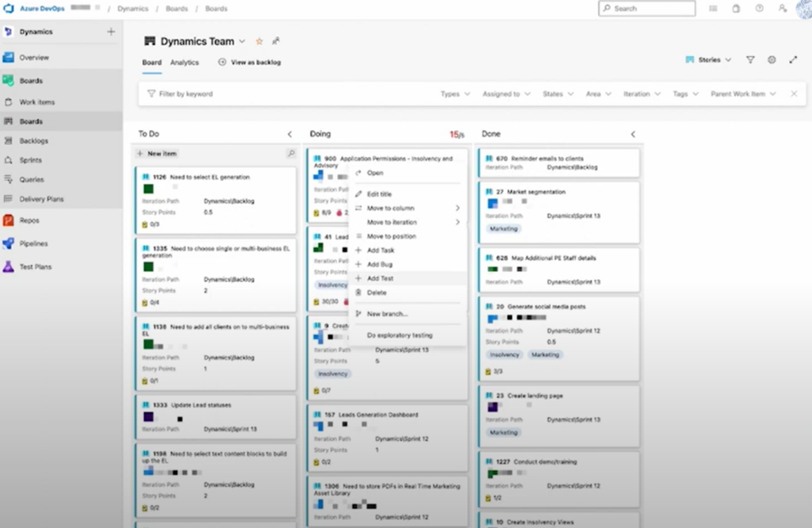Open Backlogs in the sidebar
This screenshot has width=812, height=528.
click(33, 141)
